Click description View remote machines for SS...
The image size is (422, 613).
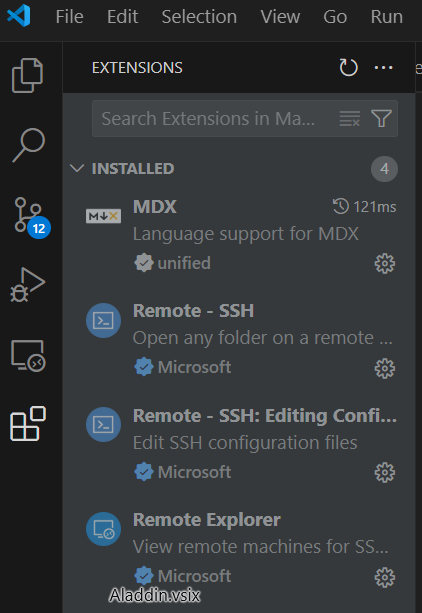(261, 547)
